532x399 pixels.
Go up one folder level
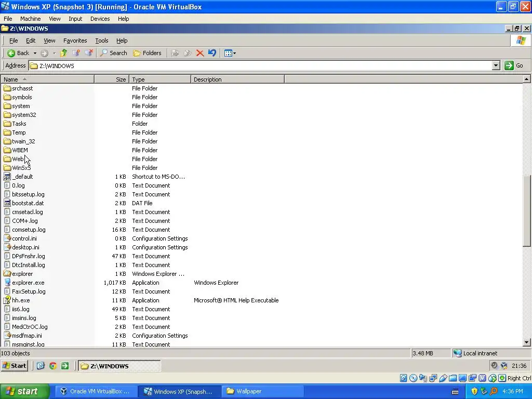point(63,53)
